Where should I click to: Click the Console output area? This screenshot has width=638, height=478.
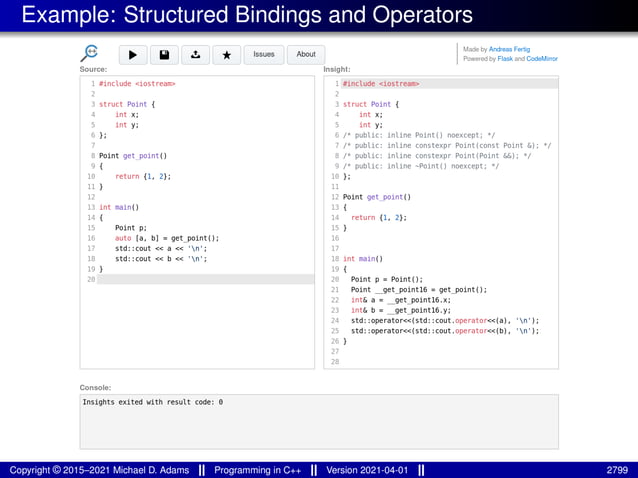pos(319,421)
